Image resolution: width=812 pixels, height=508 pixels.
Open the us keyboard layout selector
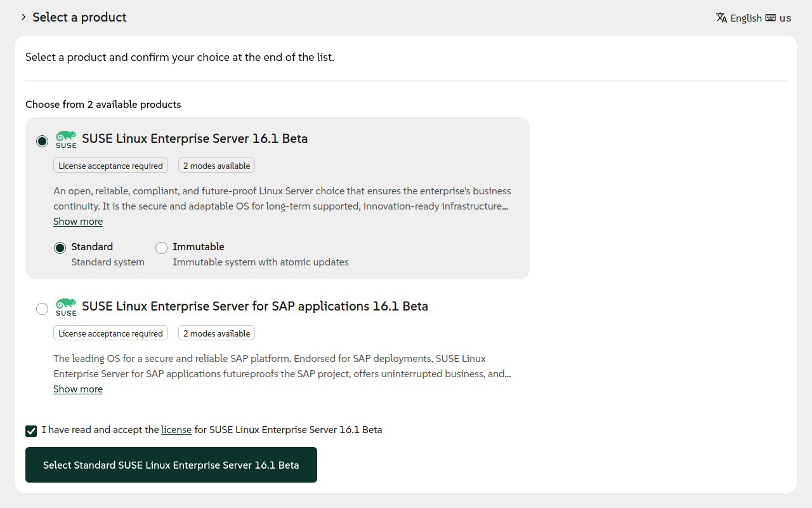pyautogui.click(x=785, y=18)
